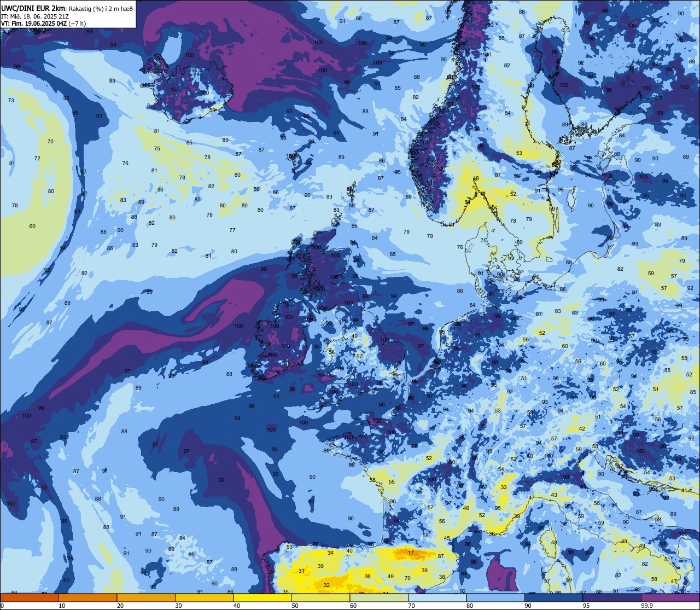The image size is (700, 610).
Task: Click the "17" humidity value over Spain
Action: tap(411, 553)
